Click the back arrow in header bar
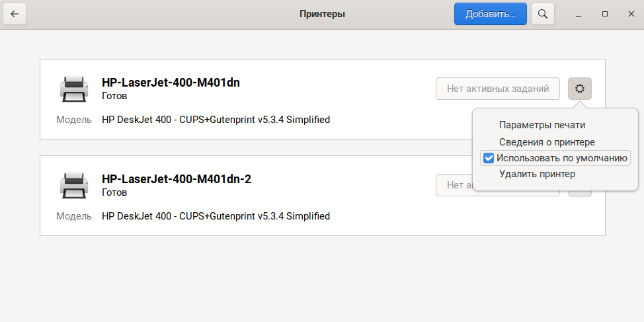The height and width of the screenshot is (322, 644). [15, 14]
